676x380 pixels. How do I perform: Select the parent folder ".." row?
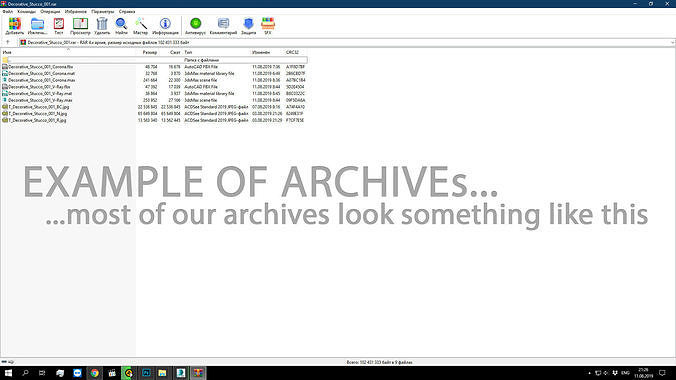(x=154, y=60)
